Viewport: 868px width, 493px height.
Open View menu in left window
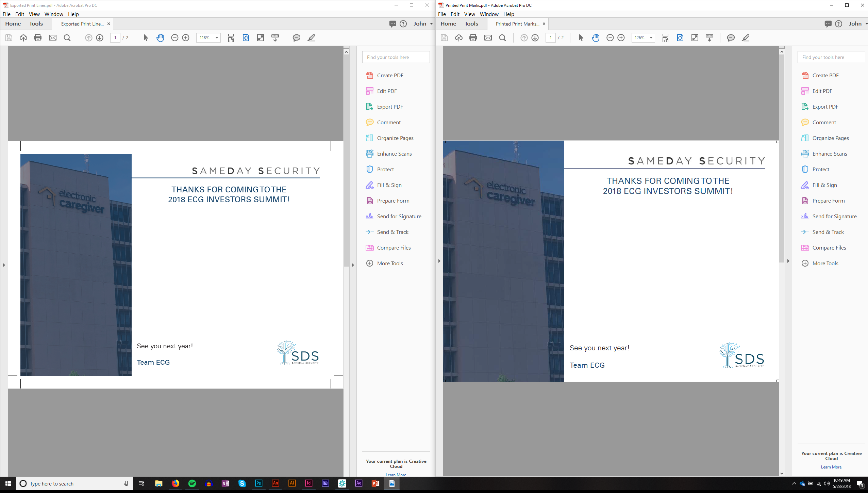click(34, 14)
